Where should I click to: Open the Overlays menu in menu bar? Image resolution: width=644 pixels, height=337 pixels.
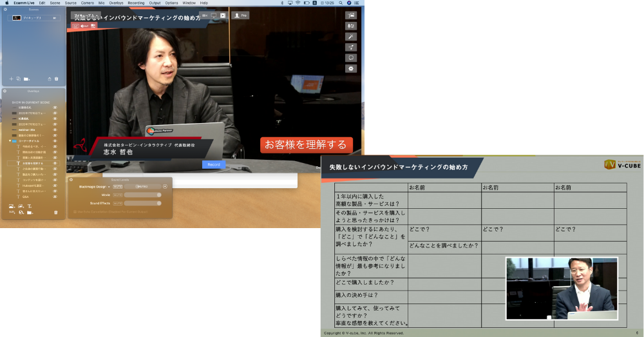pos(116,3)
